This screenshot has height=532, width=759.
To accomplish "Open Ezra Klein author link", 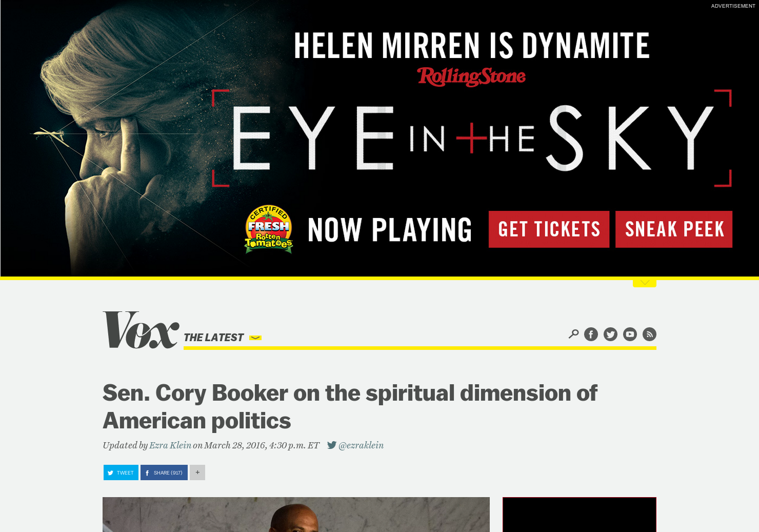I will (x=170, y=445).
